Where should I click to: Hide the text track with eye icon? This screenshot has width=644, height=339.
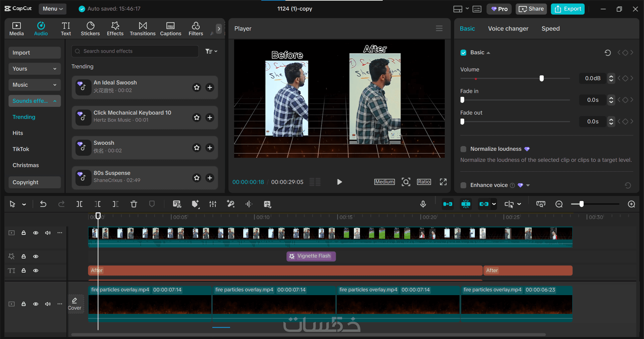coord(36,271)
